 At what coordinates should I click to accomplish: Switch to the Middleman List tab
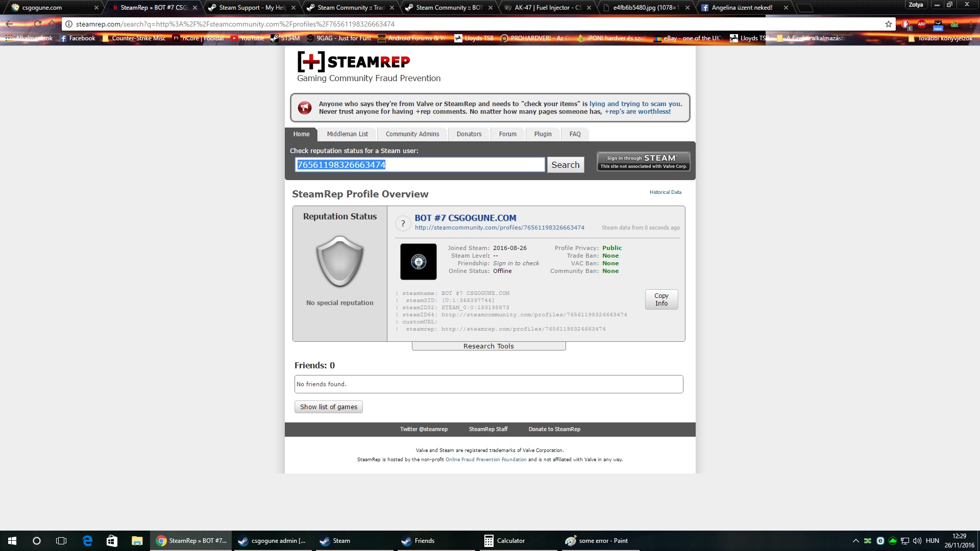click(347, 134)
